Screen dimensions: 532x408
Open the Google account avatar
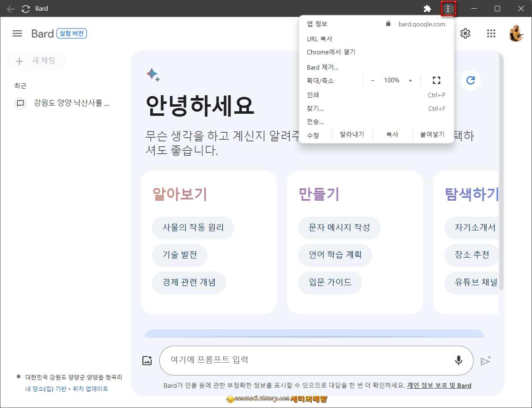coord(516,33)
